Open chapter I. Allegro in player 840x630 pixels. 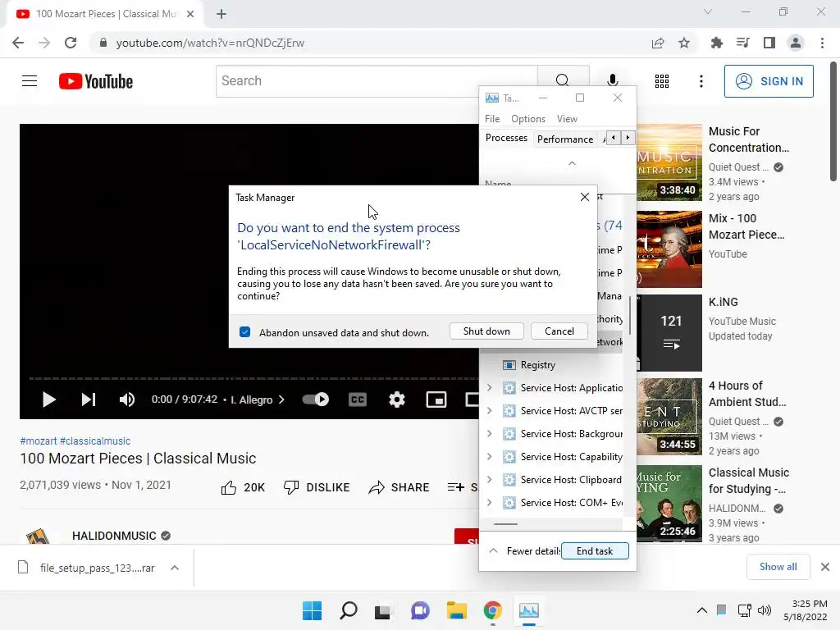click(x=257, y=399)
